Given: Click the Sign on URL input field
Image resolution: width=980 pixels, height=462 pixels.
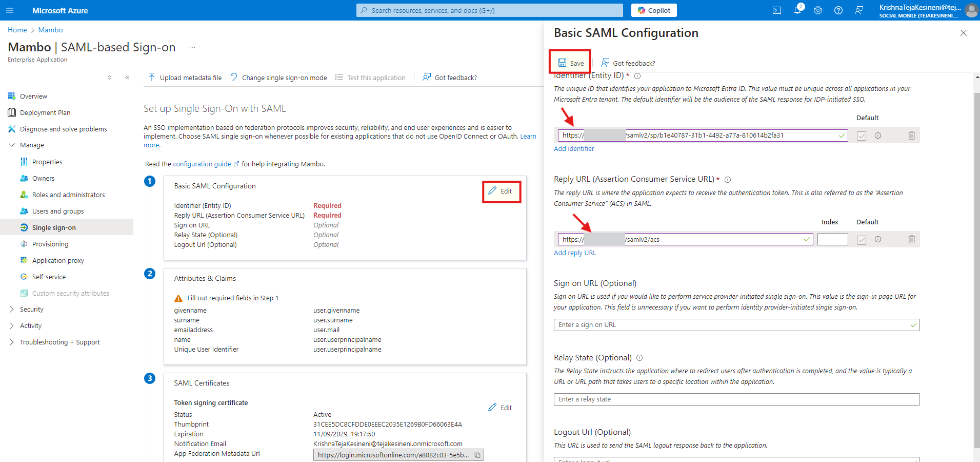Looking at the screenshot, I should [736, 325].
